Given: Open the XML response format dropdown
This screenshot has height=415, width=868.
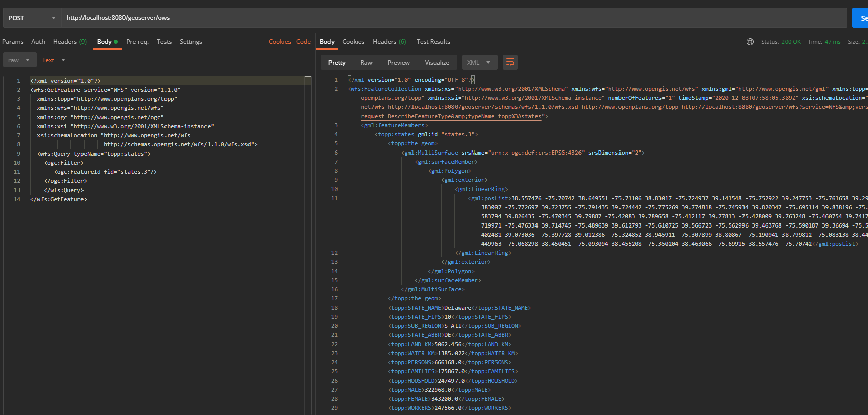Looking at the screenshot, I should pos(479,63).
